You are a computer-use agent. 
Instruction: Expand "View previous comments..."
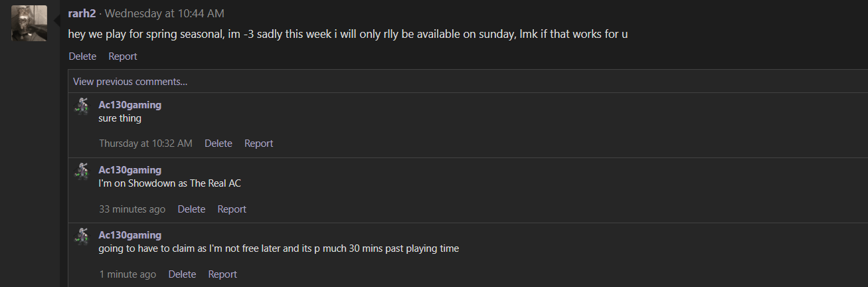[130, 82]
